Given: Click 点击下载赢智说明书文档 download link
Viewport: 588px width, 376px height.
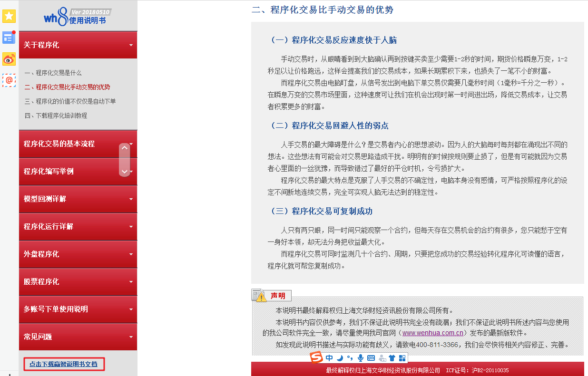Looking at the screenshot, I should [63, 365].
